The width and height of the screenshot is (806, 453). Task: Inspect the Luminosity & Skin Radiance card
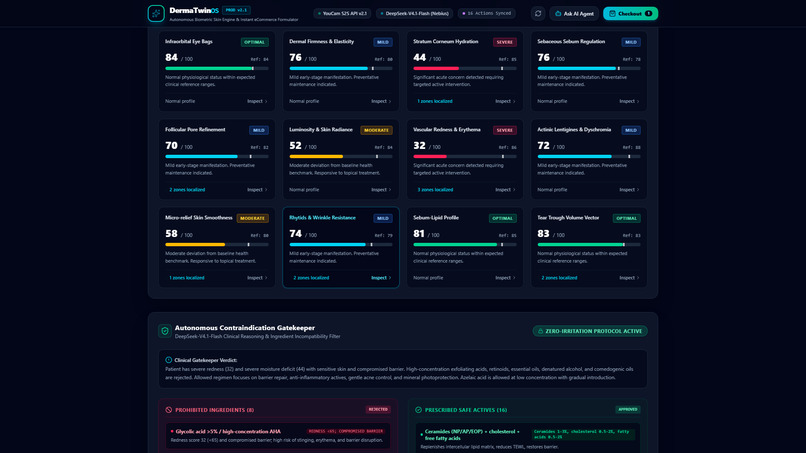pos(381,190)
